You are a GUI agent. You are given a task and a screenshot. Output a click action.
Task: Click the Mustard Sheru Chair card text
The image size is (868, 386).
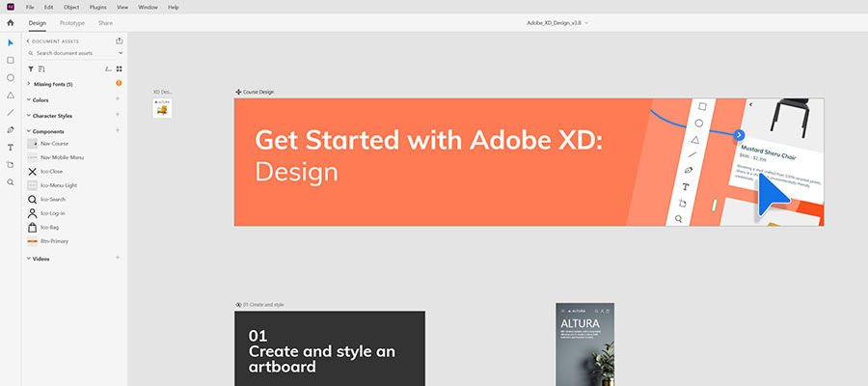[768, 153]
